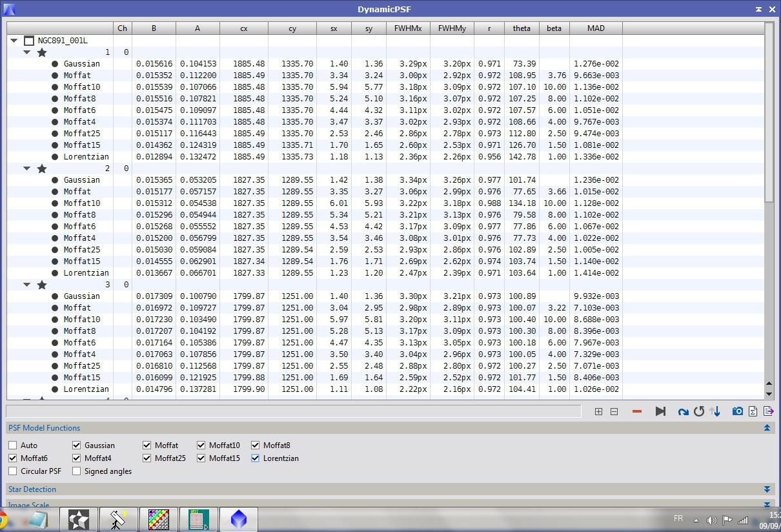Enable the Signed angles checkbox
Screen dimensions: 781x532
(76, 471)
